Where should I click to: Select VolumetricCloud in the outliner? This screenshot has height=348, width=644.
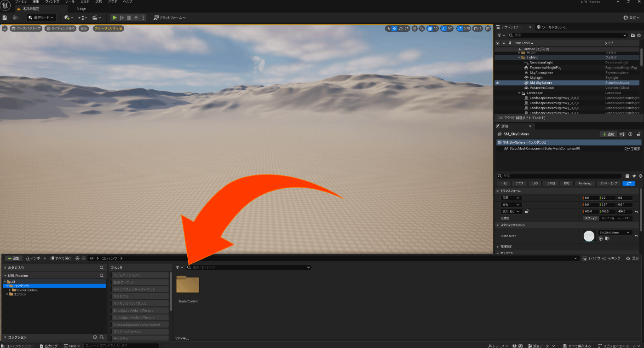tap(541, 88)
